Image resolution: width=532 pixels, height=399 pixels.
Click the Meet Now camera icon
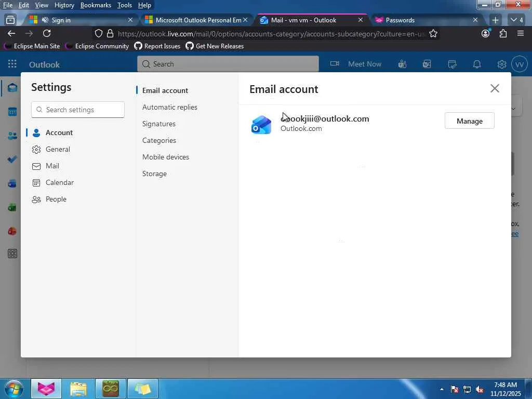pyautogui.click(x=335, y=64)
